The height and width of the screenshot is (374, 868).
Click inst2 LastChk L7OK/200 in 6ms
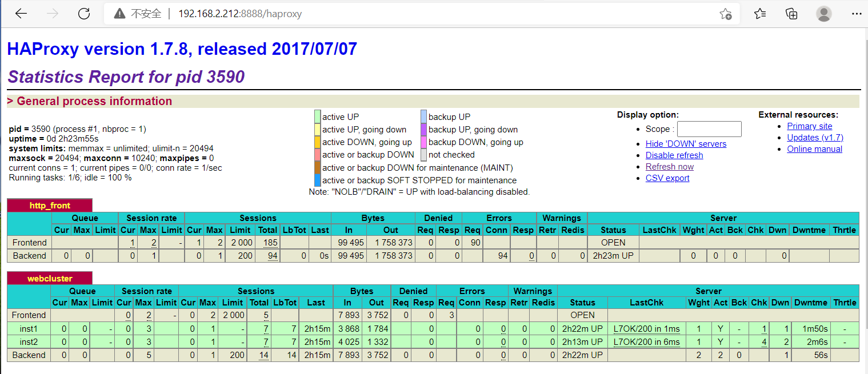pyautogui.click(x=646, y=342)
